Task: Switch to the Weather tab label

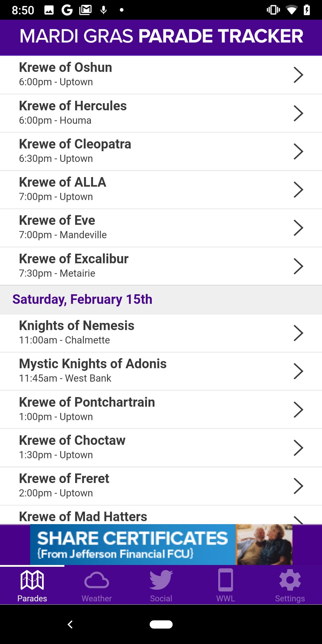Action: tap(97, 598)
